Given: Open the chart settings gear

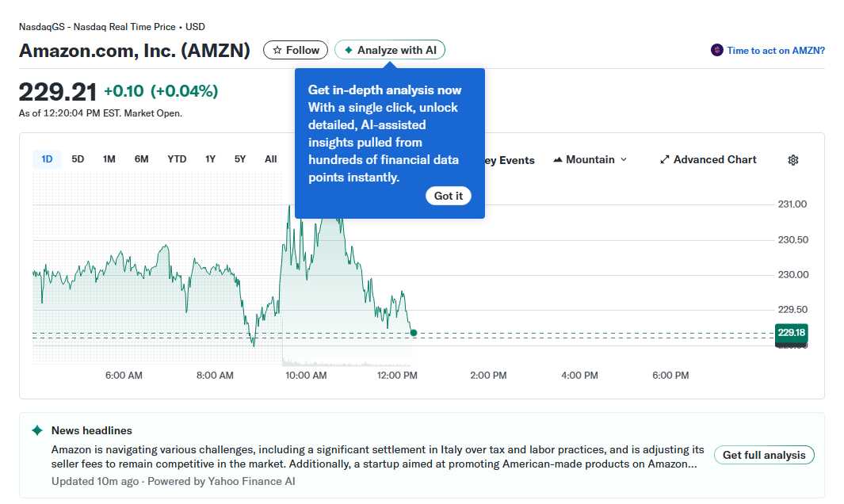Looking at the screenshot, I should coord(792,160).
